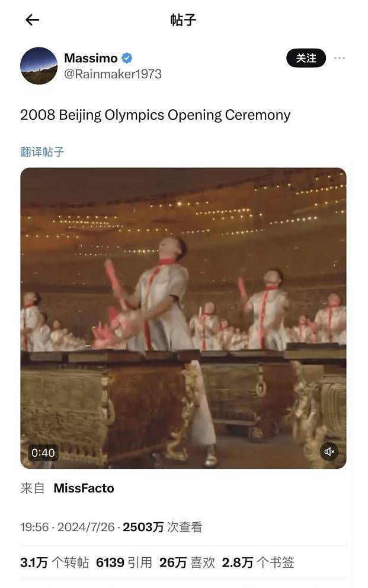Open Massimo's profile avatar picture
This screenshot has height=588, width=368.
tap(39, 66)
